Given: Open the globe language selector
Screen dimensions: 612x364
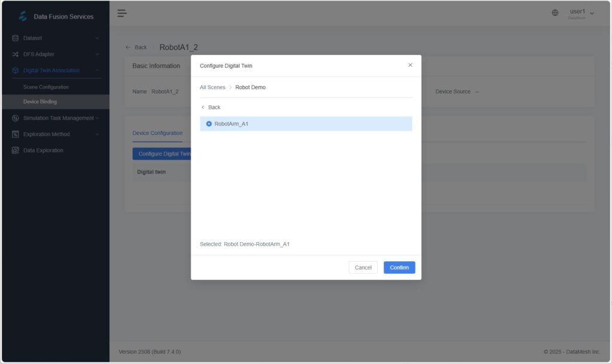Looking at the screenshot, I should pos(555,13).
